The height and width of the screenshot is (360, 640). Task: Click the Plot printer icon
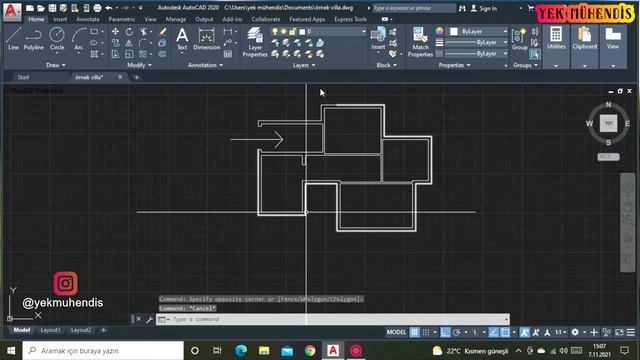pyautogui.click(x=97, y=8)
